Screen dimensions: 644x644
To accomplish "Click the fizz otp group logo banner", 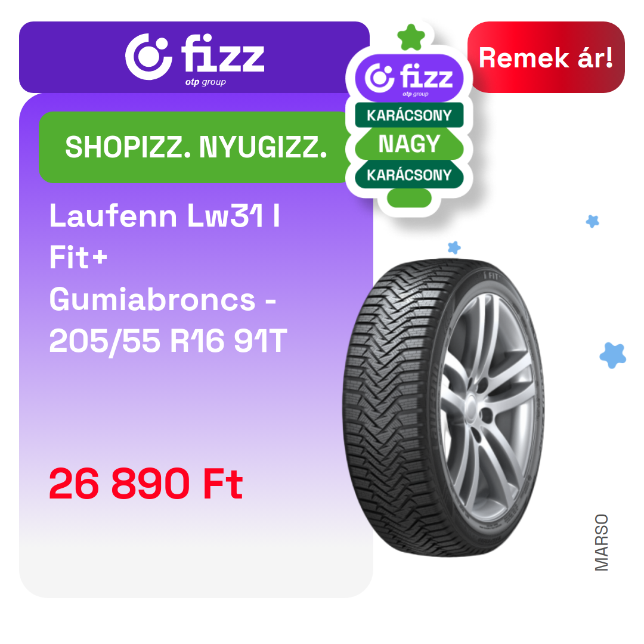I will [194, 57].
